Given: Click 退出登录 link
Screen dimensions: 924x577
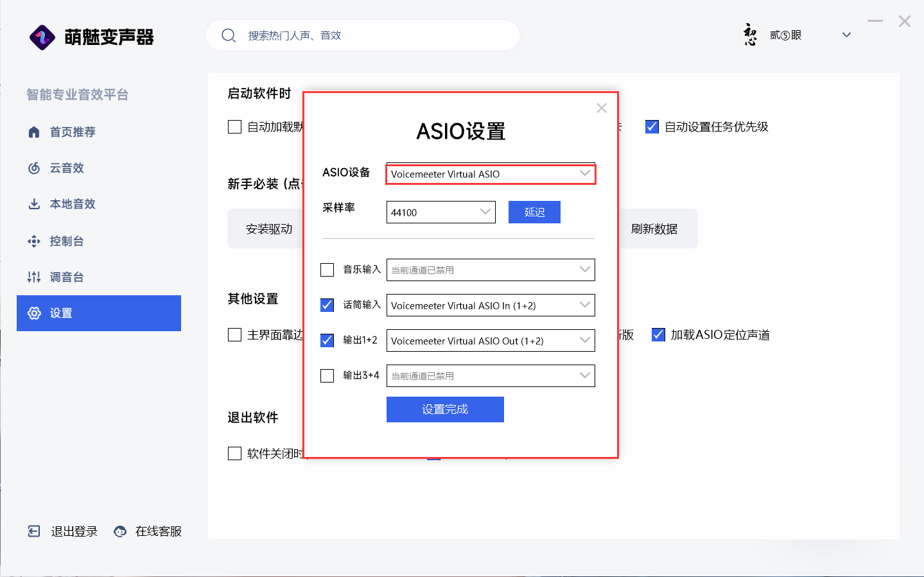Looking at the screenshot, I should coord(74,531).
